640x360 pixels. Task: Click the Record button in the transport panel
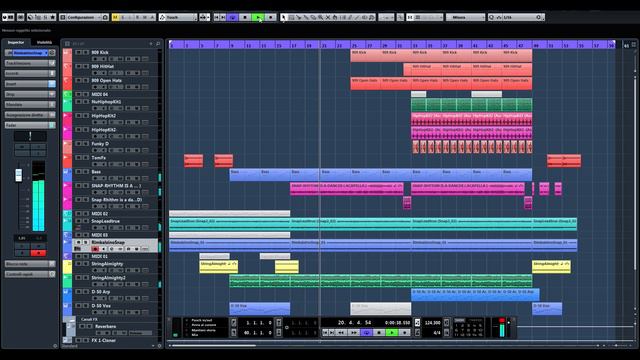[405, 333]
